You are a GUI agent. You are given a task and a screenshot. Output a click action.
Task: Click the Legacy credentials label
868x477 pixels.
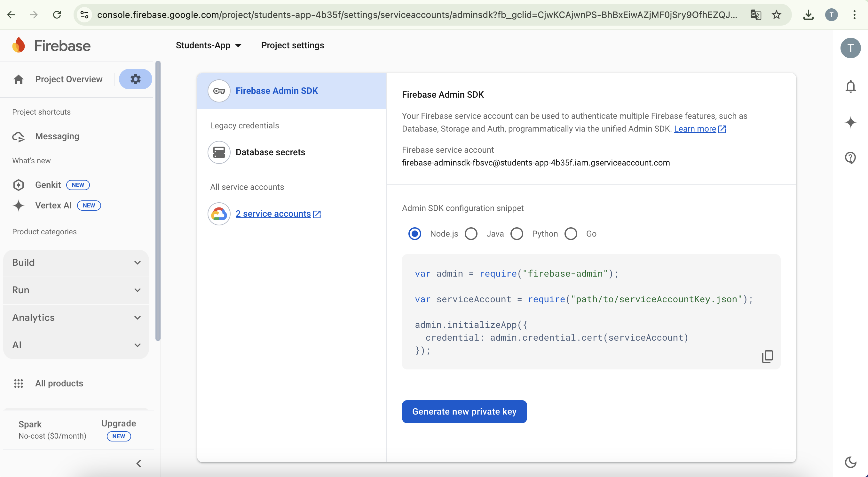coord(245,125)
